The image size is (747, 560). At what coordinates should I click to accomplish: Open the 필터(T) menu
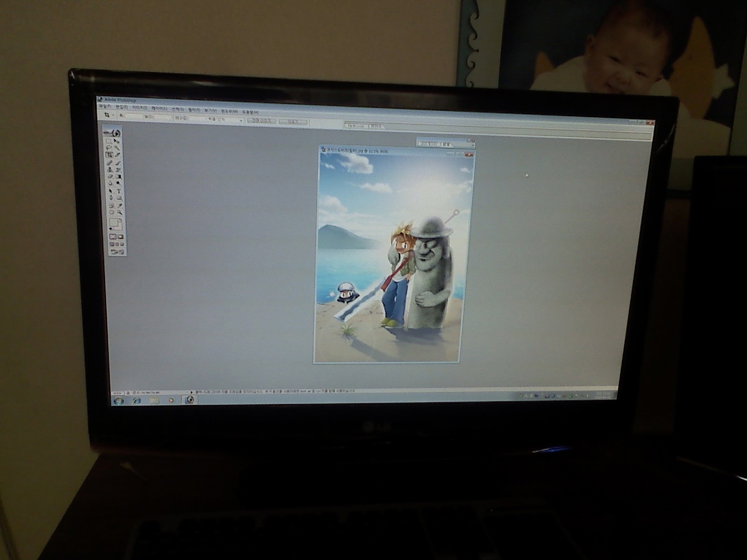[x=194, y=110]
